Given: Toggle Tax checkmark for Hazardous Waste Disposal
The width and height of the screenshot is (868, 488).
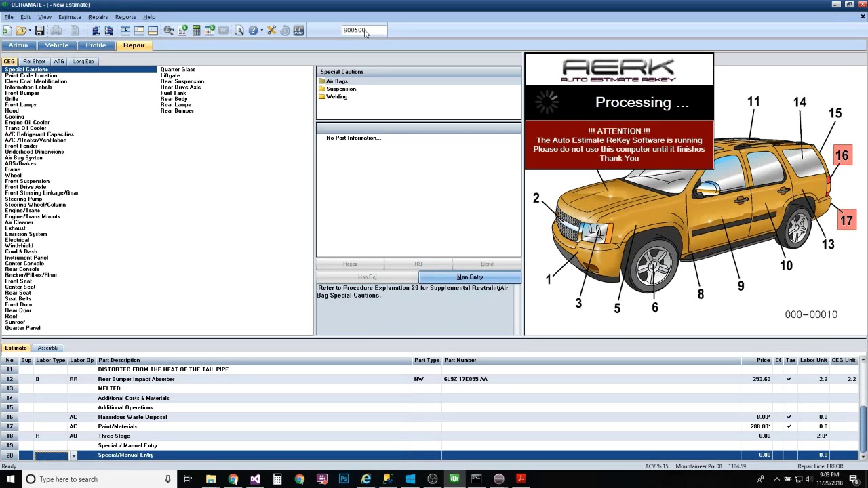Looking at the screenshot, I should [789, 417].
